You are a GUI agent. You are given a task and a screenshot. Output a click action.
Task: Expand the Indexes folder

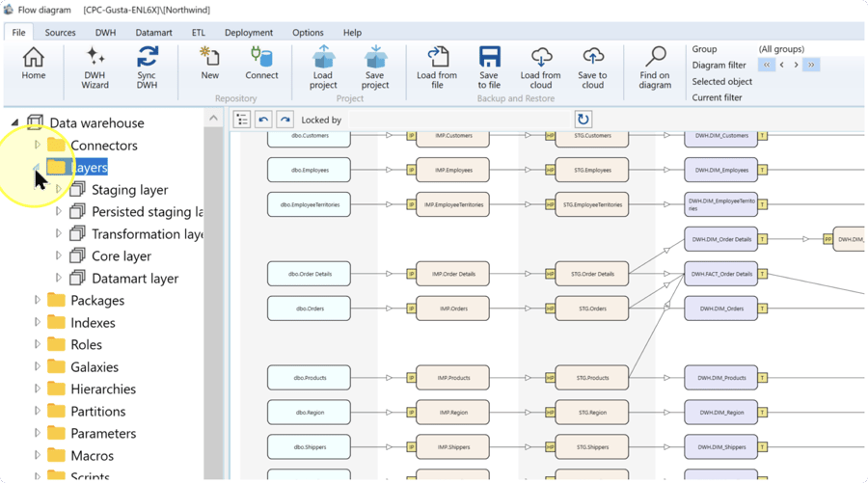[37, 322]
